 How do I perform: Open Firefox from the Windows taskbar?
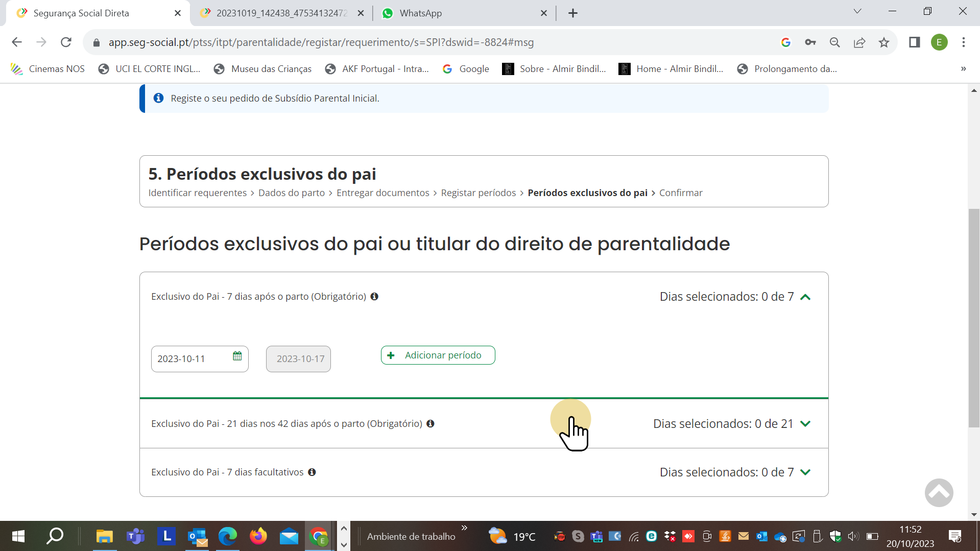(258, 536)
